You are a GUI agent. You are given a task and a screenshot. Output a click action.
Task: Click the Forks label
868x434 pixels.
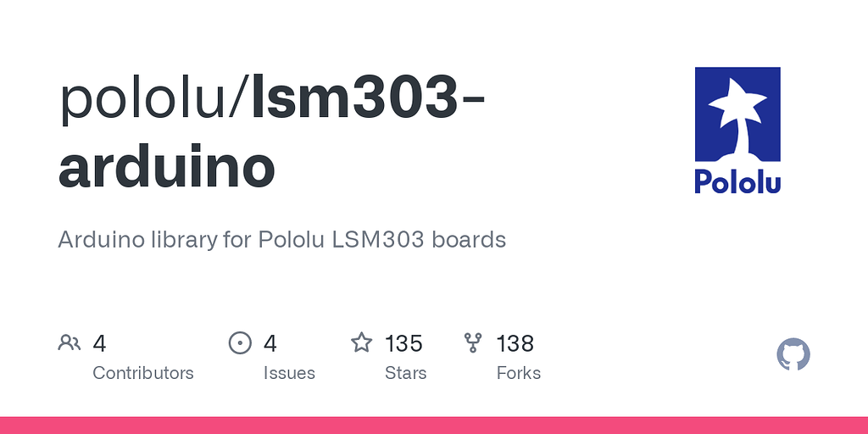point(519,373)
